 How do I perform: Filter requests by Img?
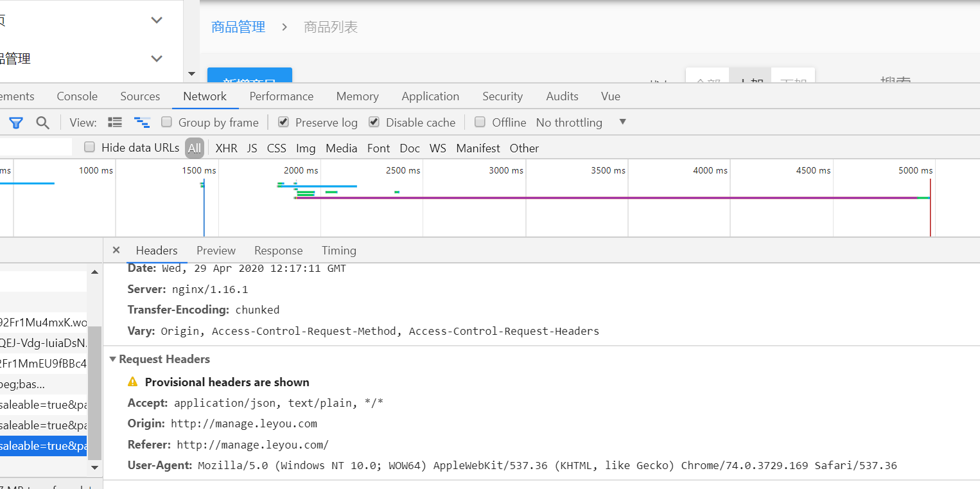[x=306, y=148]
